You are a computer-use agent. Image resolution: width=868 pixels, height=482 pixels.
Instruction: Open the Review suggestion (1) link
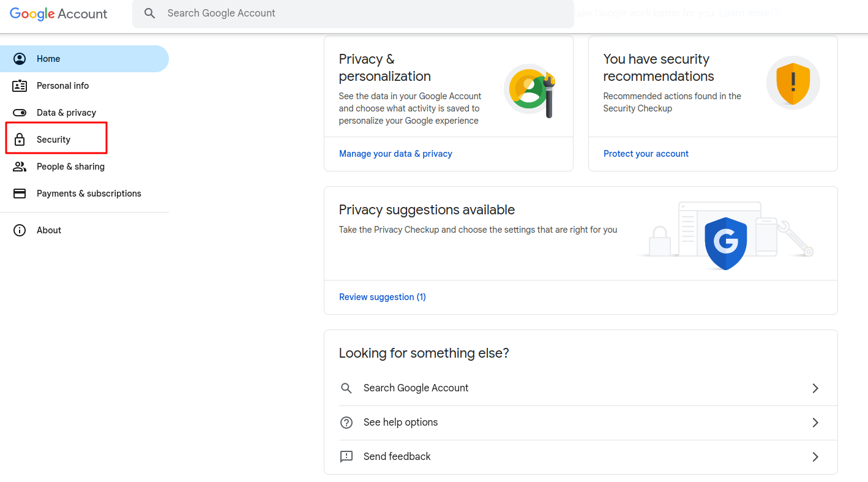click(383, 297)
